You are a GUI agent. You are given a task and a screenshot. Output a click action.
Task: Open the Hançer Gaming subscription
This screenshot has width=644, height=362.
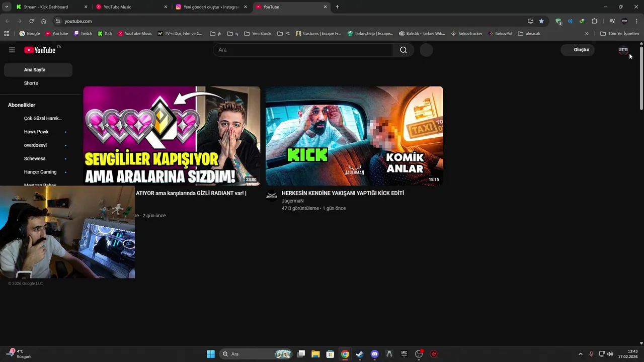point(38,172)
